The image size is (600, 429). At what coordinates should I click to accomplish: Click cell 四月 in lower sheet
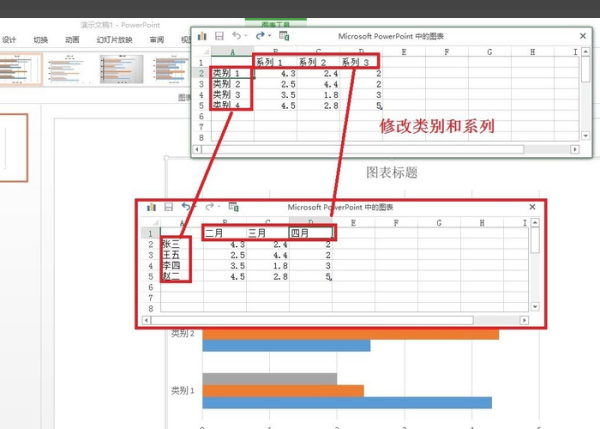point(311,233)
